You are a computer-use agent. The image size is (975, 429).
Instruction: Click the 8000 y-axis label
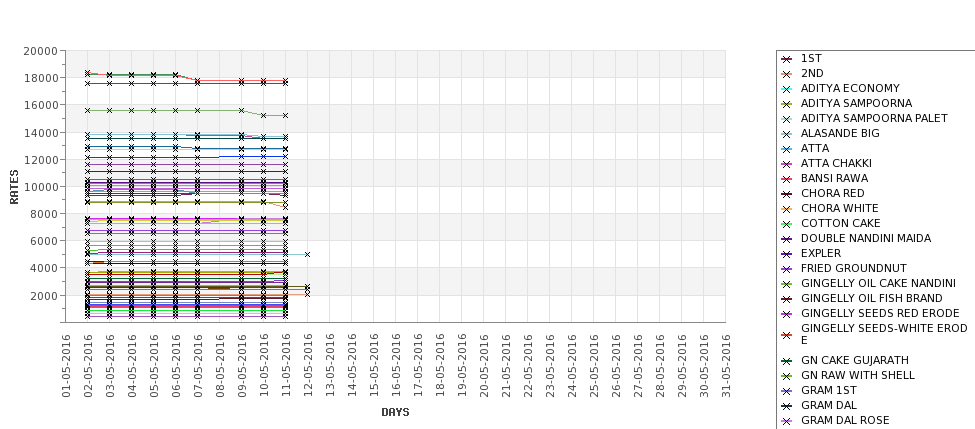pos(44,214)
